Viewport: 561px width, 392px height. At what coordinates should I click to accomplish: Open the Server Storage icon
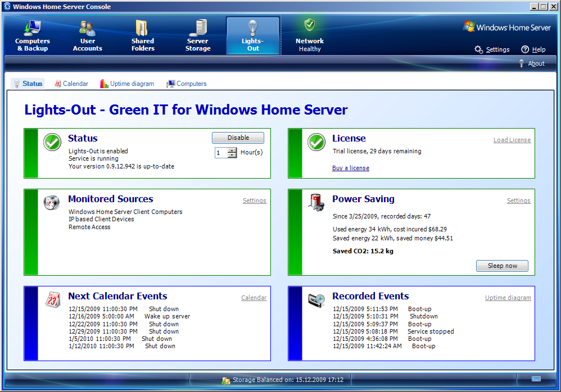pyautogui.click(x=198, y=28)
